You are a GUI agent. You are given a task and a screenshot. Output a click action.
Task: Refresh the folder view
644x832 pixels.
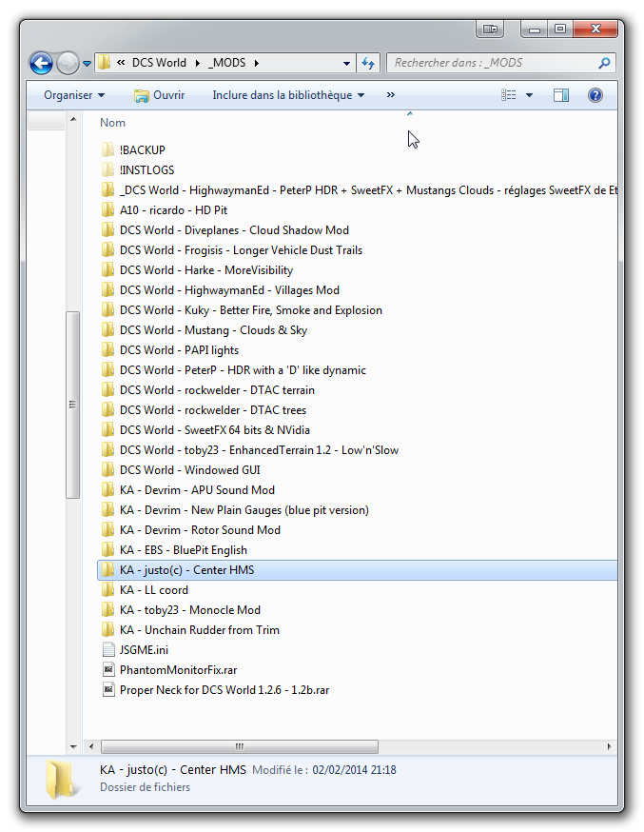[368, 63]
